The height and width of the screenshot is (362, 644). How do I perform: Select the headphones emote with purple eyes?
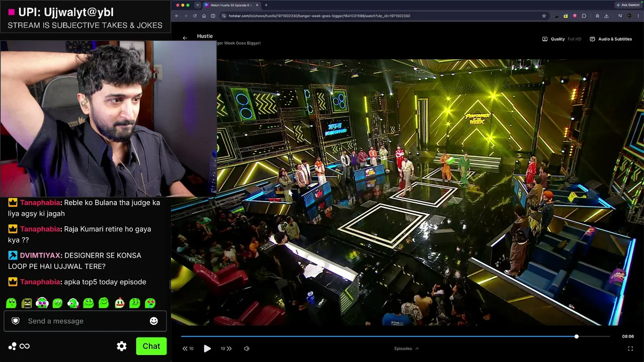42,303
